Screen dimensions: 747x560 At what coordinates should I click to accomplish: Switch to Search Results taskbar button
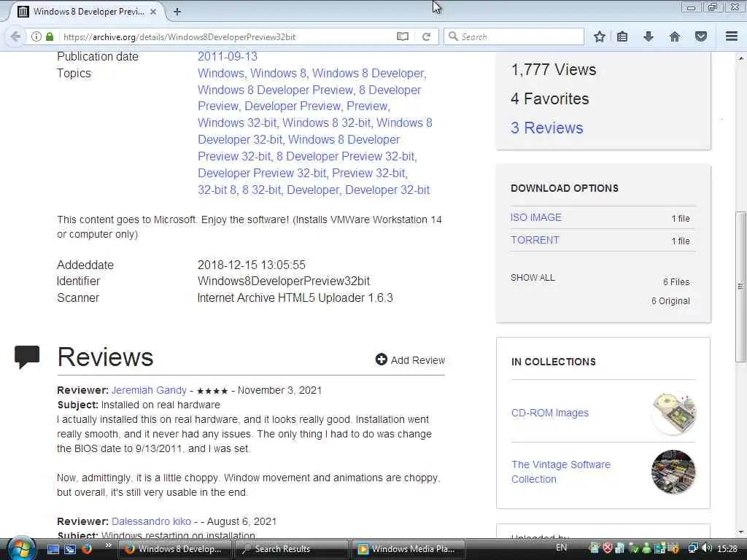click(291, 549)
